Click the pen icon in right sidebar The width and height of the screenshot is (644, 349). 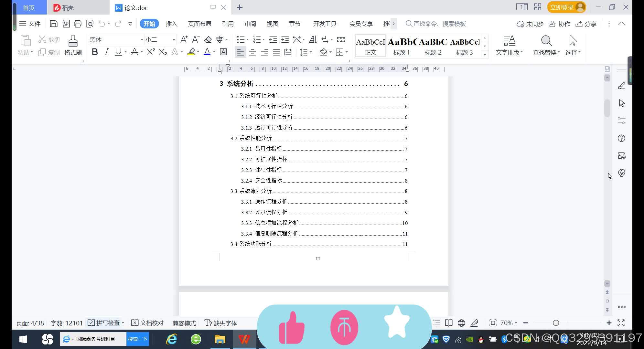click(621, 86)
